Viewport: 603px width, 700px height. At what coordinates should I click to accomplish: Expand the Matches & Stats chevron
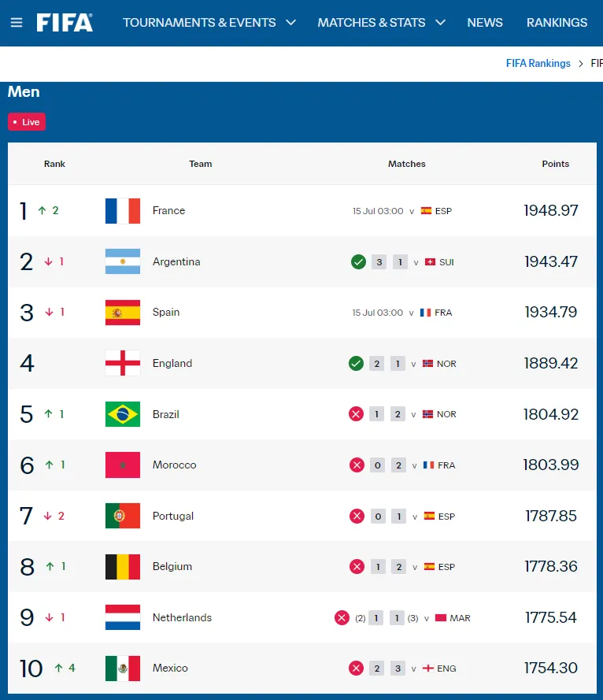tap(441, 22)
